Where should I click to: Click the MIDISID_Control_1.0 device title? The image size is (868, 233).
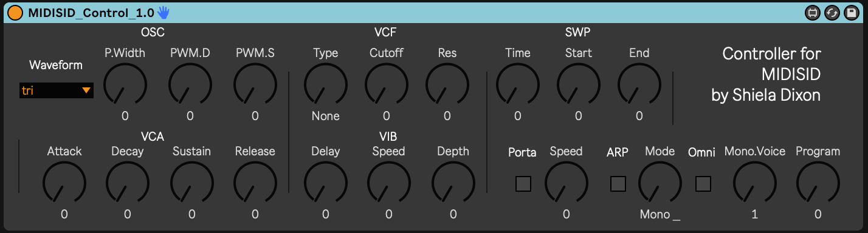(91, 12)
